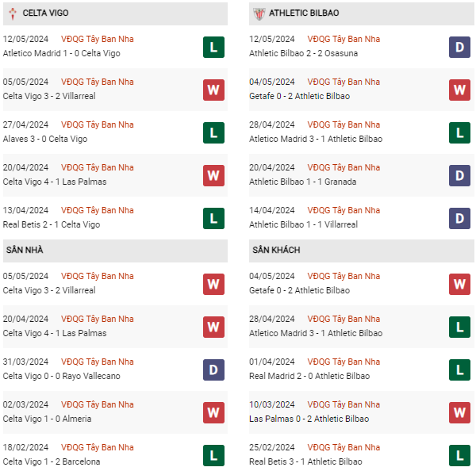Click the W badge for Celta Vigo 3-2 Villarreal on 05/05/2024 in top list
Screen dimensions: 476x471
[213, 90]
